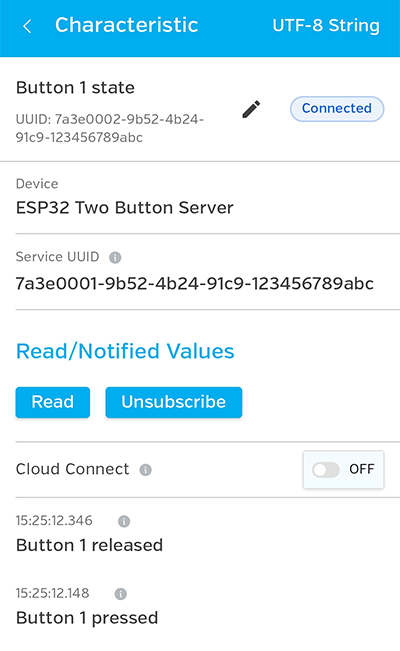Viewport: 400px width, 651px height.
Task: Open Service UUID info icon
Action: 115,258
